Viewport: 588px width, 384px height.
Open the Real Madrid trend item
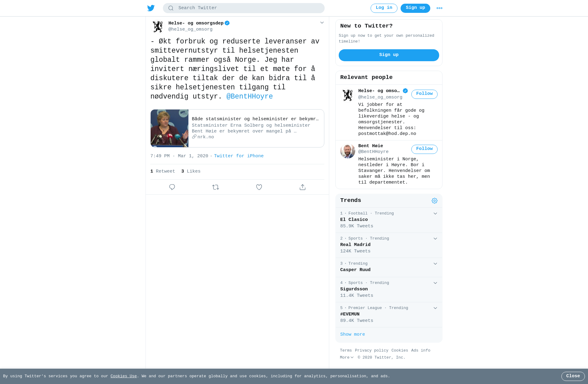pos(389,245)
